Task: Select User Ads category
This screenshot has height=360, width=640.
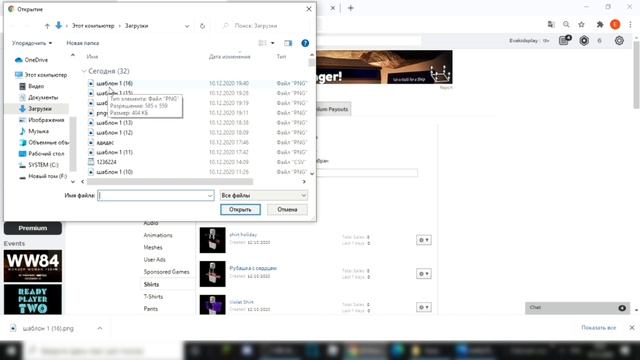Action: 154,260
